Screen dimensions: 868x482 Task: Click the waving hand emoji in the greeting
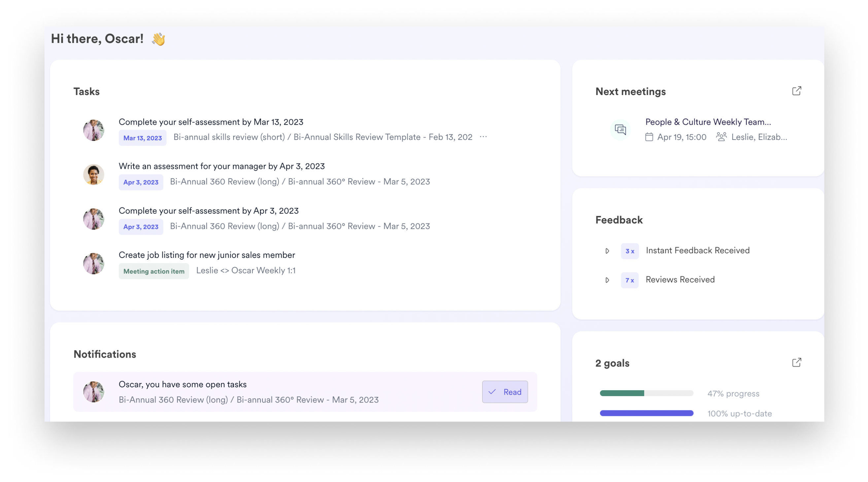tap(157, 39)
